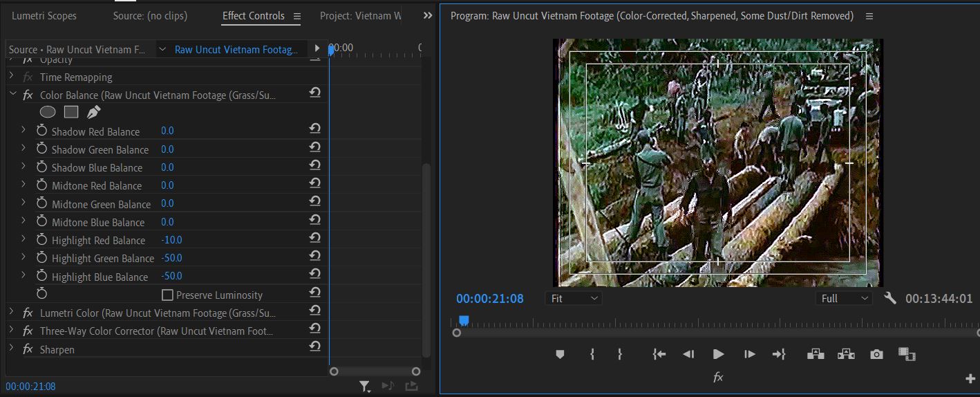This screenshot has height=397, width=980.
Task: Click the program timecode 00:00:21:08
Action: tap(490, 299)
